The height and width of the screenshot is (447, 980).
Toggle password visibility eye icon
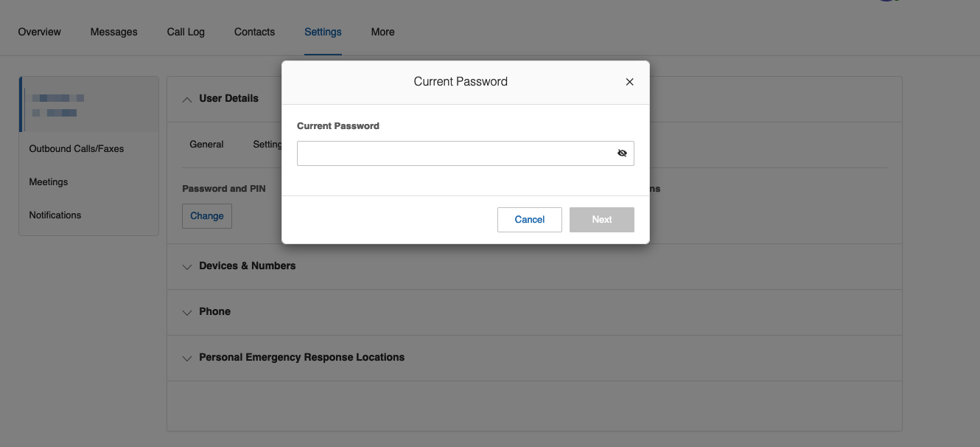coord(622,153)
